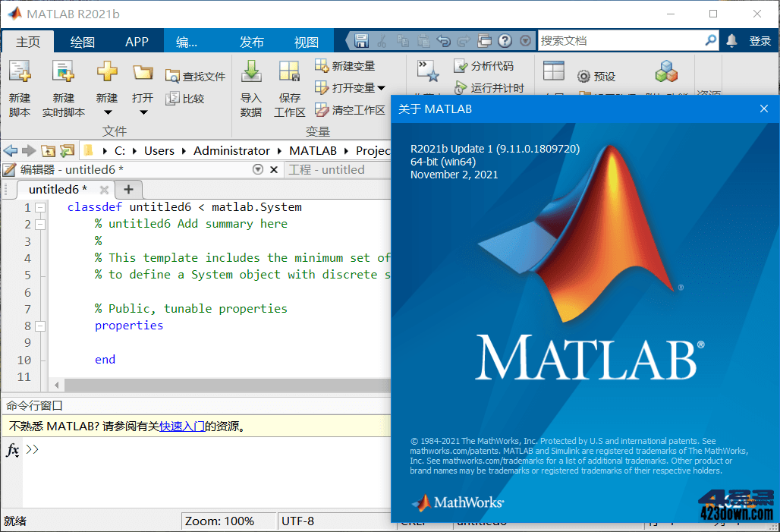Switch to the APP ribbon tab
Screen dimensions: 780x532
click(137, 42)
